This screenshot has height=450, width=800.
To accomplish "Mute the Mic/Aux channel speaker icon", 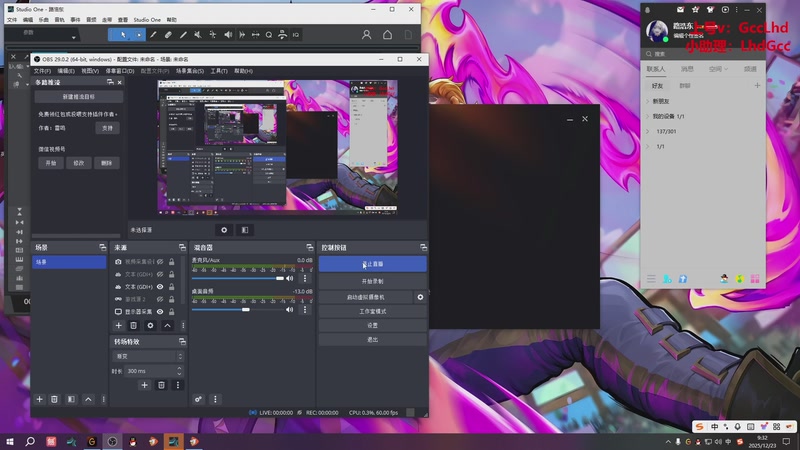I will [x=289, y=279].
